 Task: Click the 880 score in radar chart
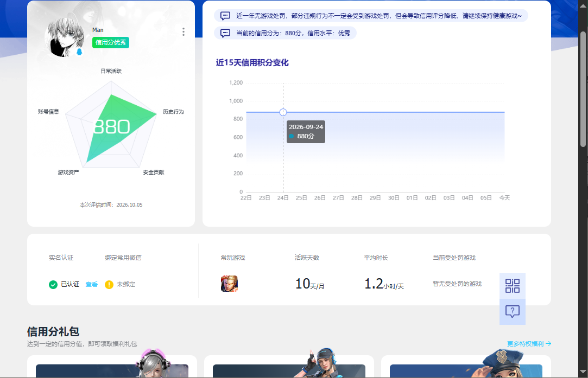pos(112,126)
